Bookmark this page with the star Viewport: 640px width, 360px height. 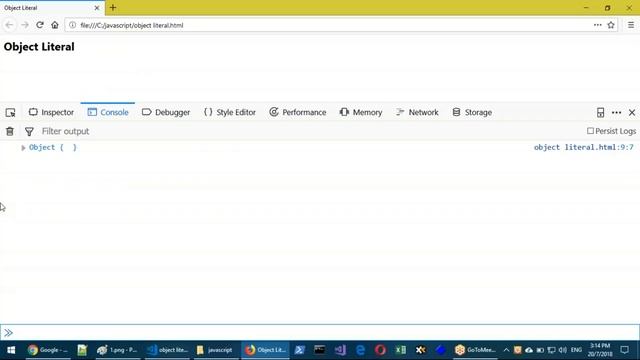611,25
